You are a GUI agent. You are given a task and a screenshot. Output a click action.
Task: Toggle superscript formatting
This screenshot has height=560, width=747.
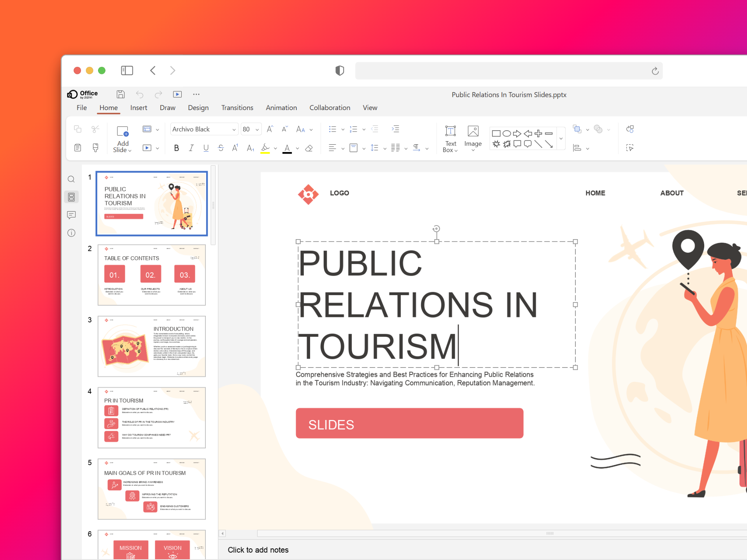235,148
